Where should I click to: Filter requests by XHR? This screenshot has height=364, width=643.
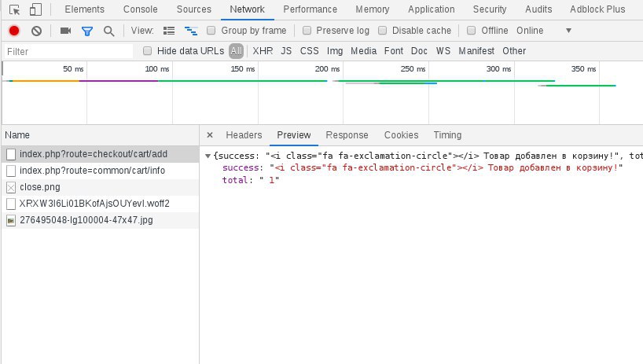[263, 51]
